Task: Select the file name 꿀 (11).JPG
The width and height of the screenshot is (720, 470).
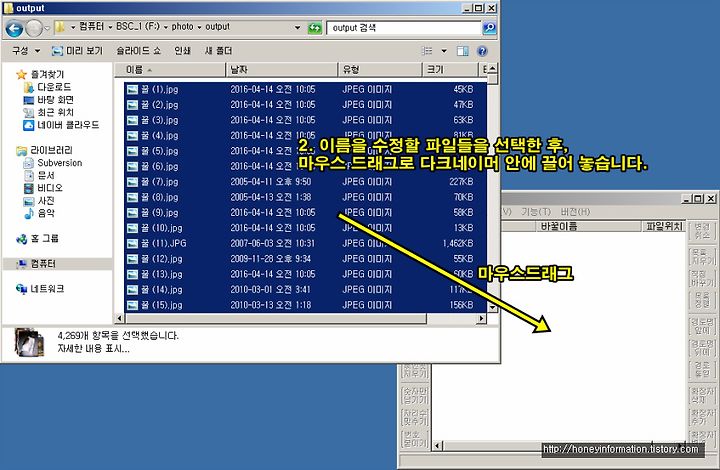Action: point(163,243)
